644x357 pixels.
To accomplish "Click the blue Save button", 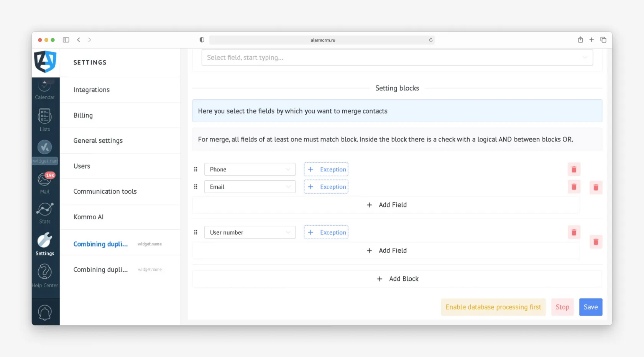I will 590,307.
